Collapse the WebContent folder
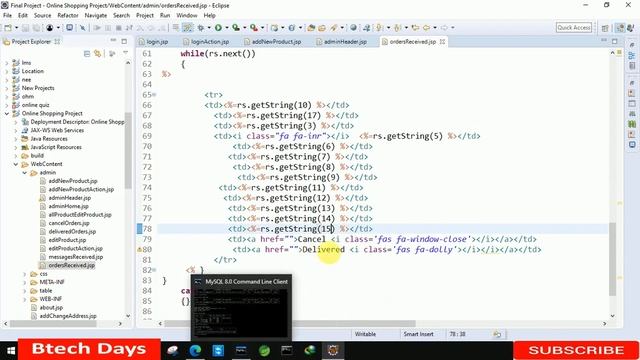 pyautogui.click(x=16, y=164)
